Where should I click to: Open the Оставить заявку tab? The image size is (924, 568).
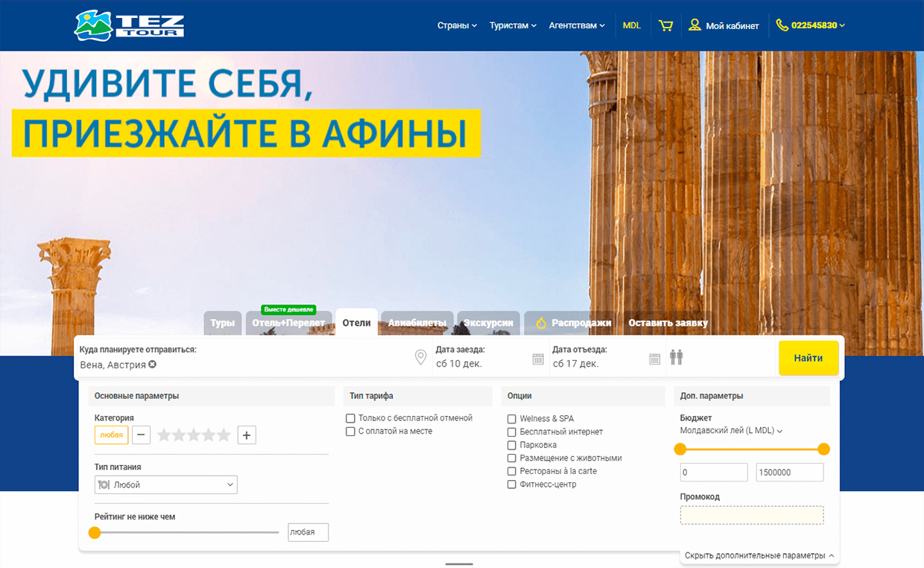(668, 323)
